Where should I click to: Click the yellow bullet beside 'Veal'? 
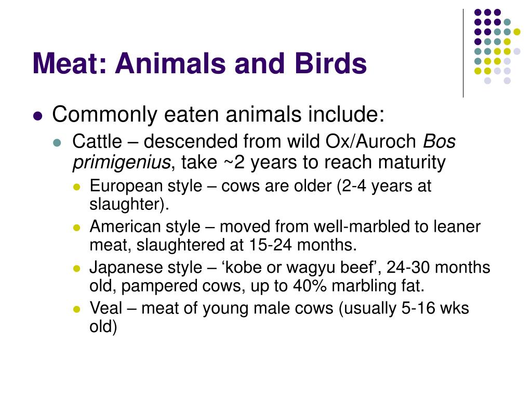pyautogui.click(x=77, y=309)
